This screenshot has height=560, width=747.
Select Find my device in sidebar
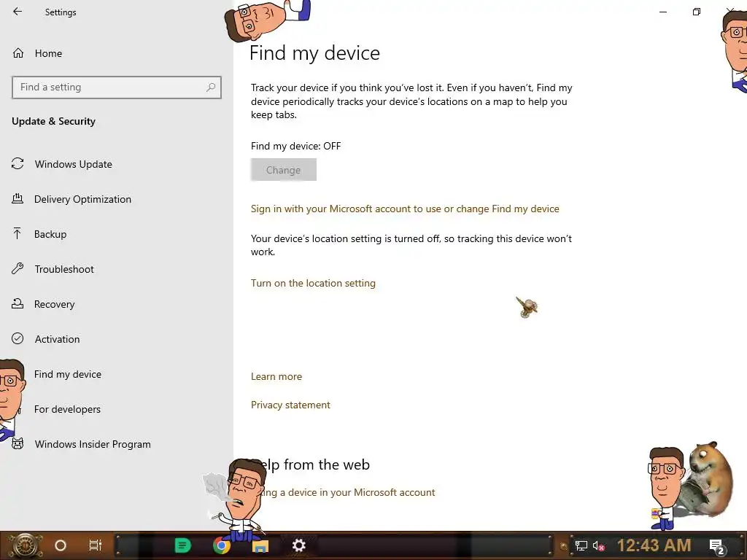pyautogui.click(x=68, y=374)
